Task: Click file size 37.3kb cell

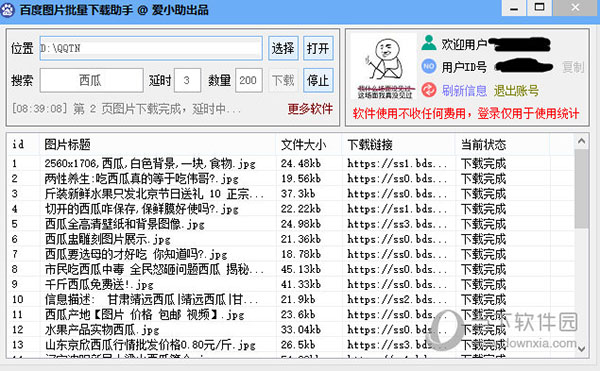Action: 298,194
